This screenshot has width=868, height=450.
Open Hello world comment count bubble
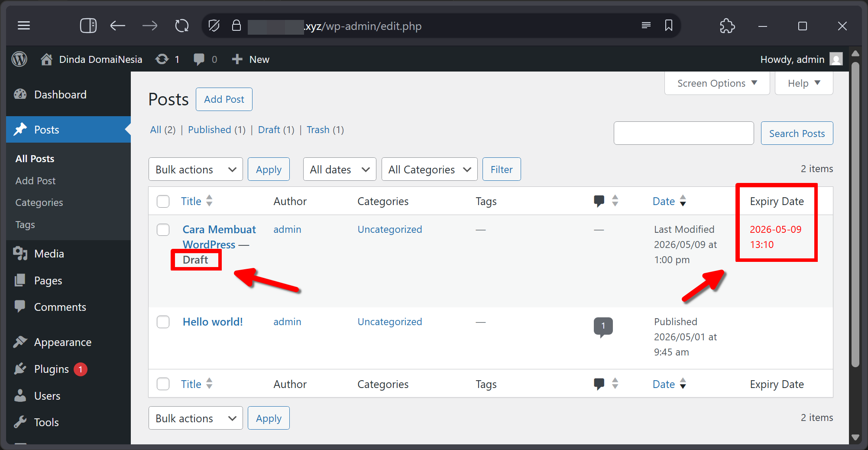pyautogui.click(x=603, y=327)
